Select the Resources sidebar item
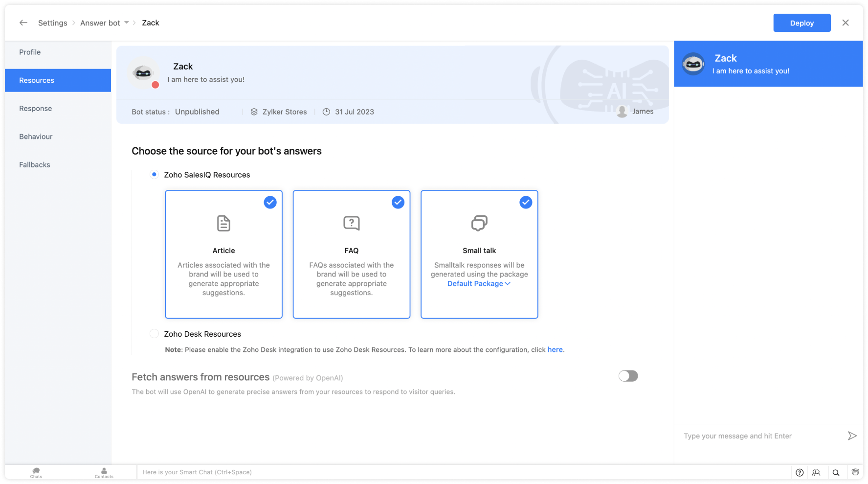 58,80
